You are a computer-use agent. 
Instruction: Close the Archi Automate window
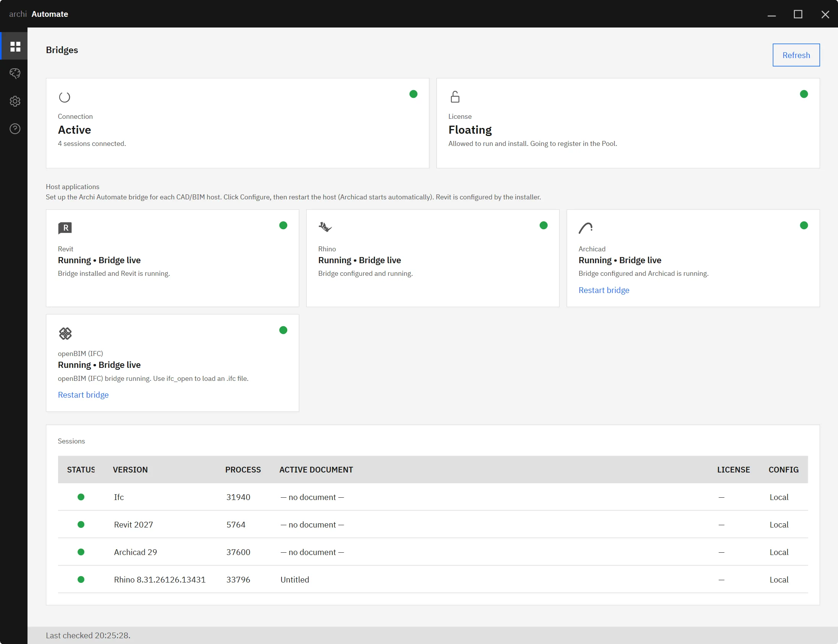point(825,15)
